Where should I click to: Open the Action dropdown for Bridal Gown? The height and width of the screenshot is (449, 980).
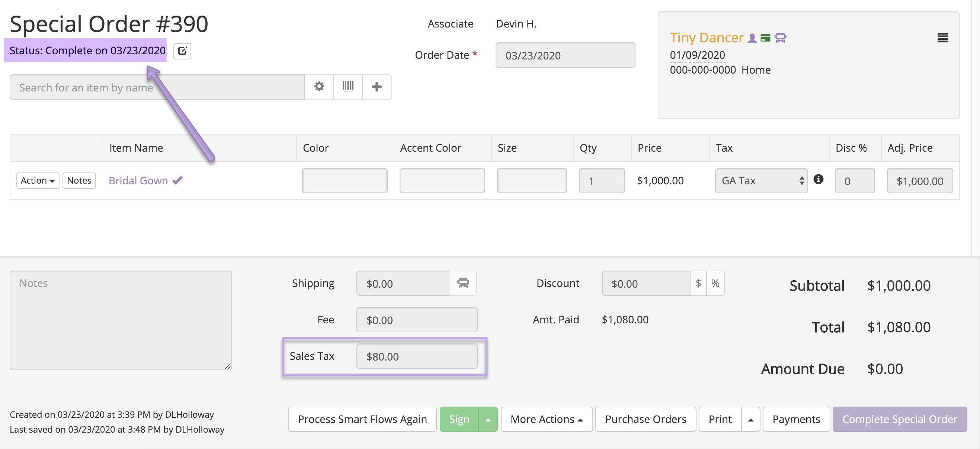(38, 180)
